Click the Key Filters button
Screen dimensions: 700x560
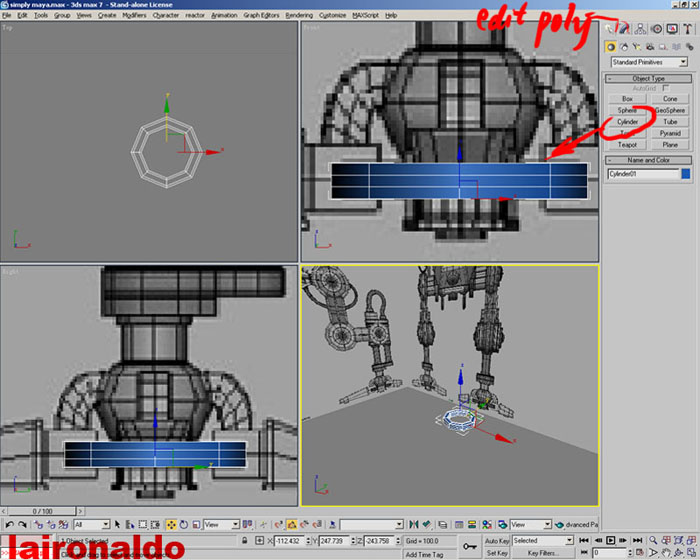pos(543,552)
